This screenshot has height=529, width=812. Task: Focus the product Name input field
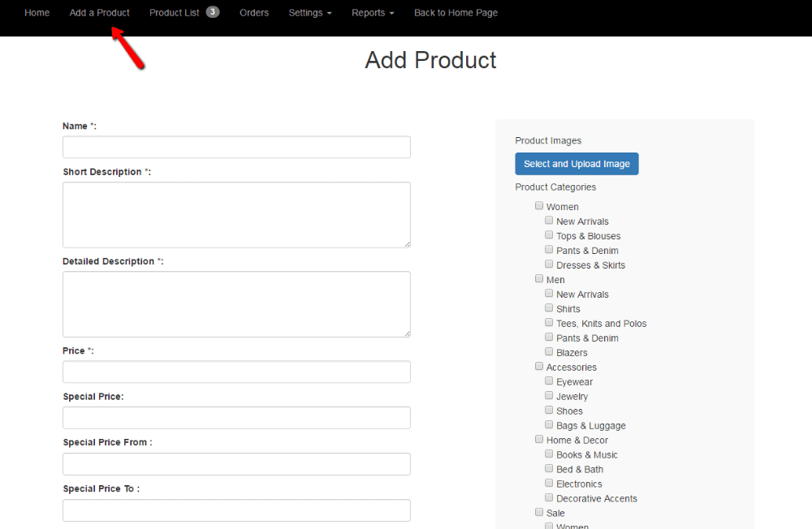coord(236,147)
